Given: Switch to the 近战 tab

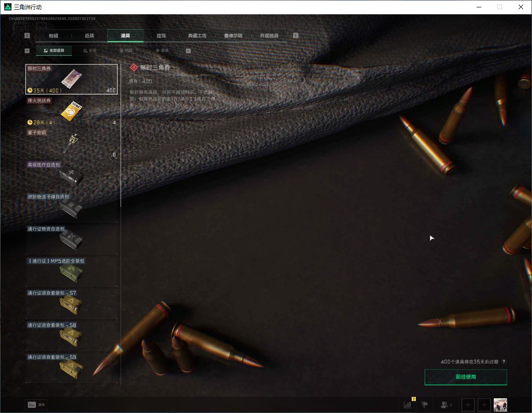Looking at the screenshot, I should (x=89, y=35).
